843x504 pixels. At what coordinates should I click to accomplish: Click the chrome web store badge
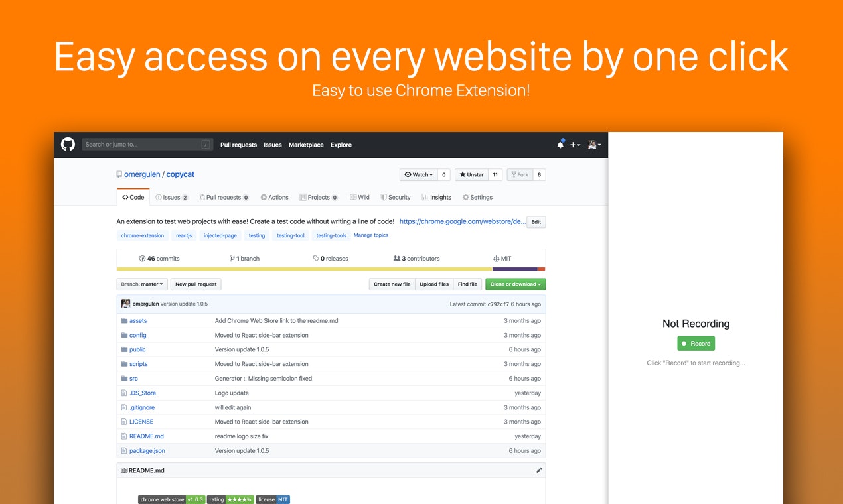[171, 499]
